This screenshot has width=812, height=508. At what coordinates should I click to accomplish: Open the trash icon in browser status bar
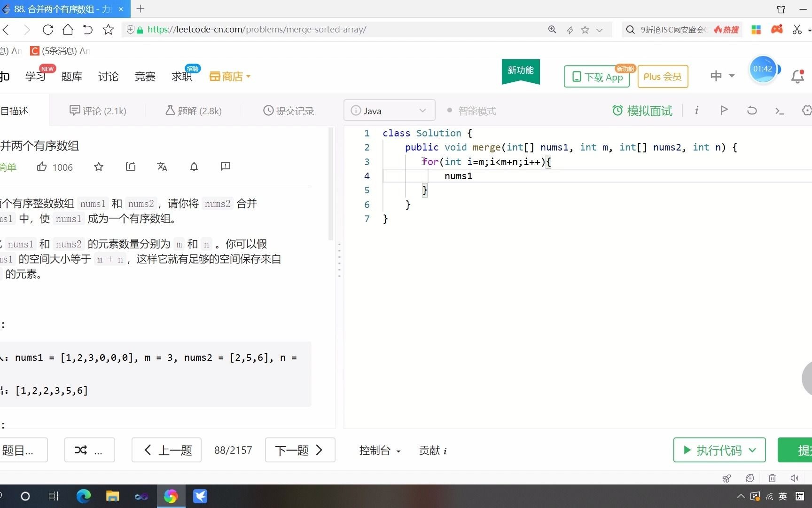click(772, 478)
